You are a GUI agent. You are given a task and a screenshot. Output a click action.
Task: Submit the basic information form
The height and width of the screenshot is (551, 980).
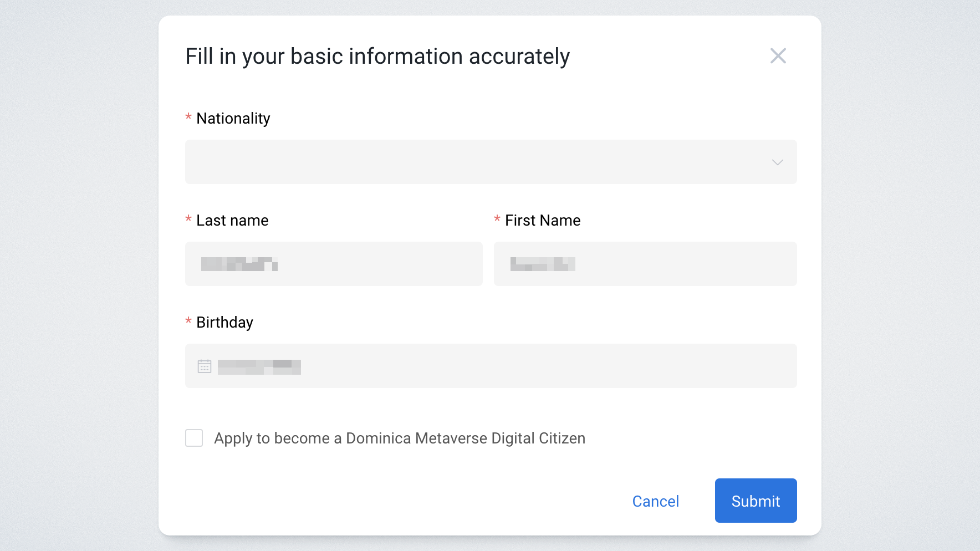756,501
